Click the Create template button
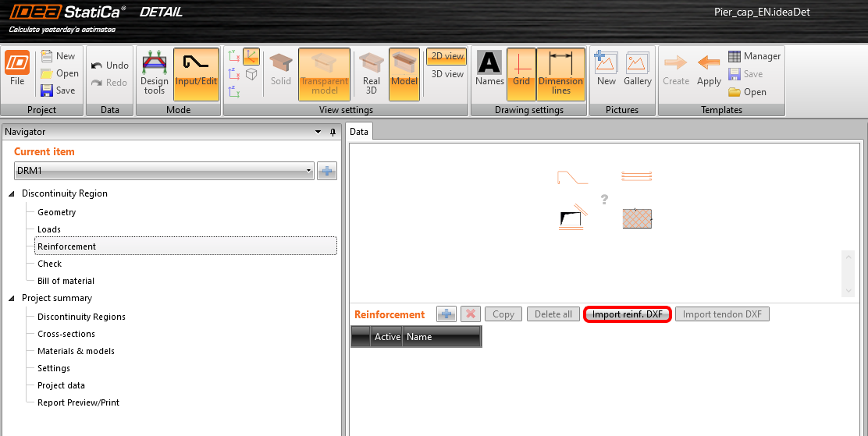 [676, 70]
